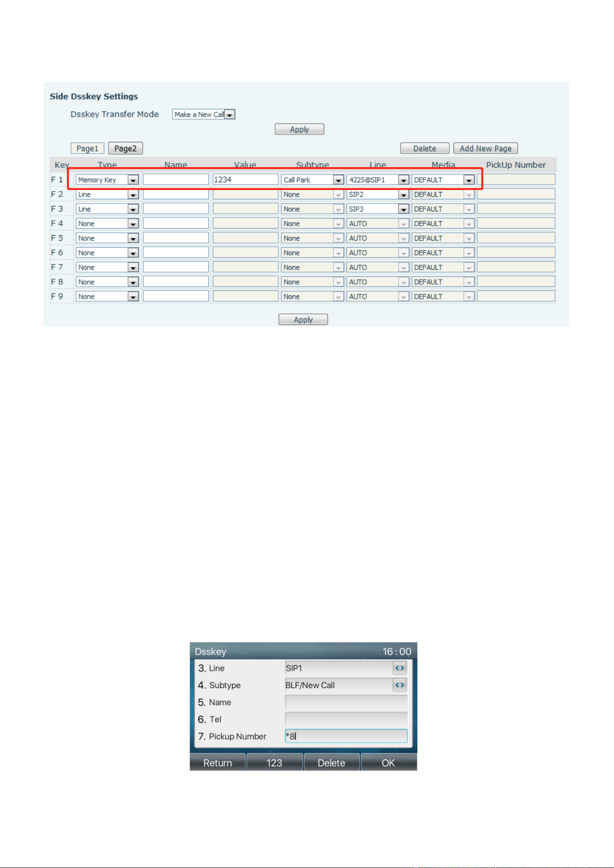The width and height of the screenshot is (614, 868).
Task: Open F9 Type dropdown showing None
Action: pos(107,297)
